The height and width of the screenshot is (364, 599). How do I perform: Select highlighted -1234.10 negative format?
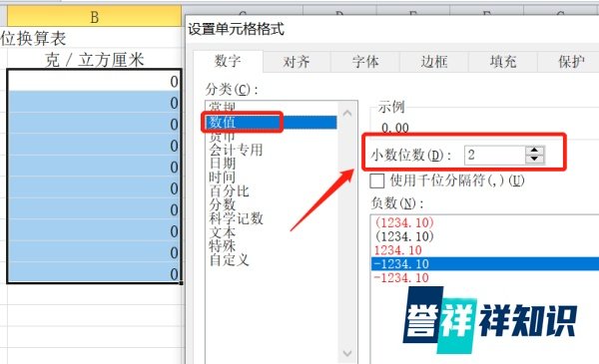pyautogui.click(x=484, y=263)
